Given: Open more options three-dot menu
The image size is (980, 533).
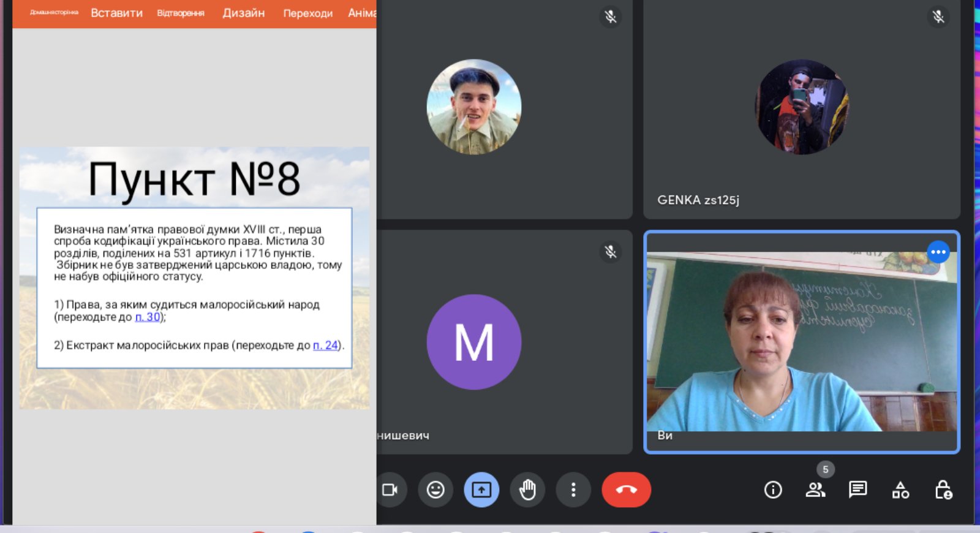Looking at the screenshot, I should pyautogui.click(x=573, y=490).
